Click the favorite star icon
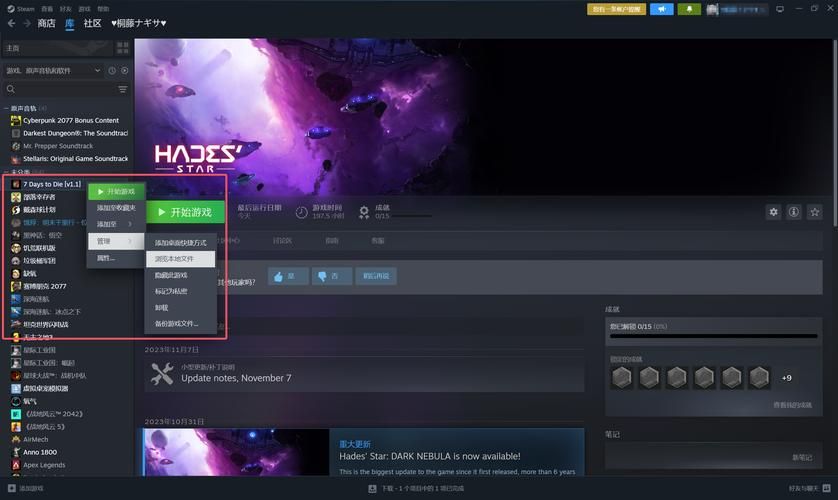The height and width of the screenshot is (500, 838). pyautogui.click(x=814, y=212)
